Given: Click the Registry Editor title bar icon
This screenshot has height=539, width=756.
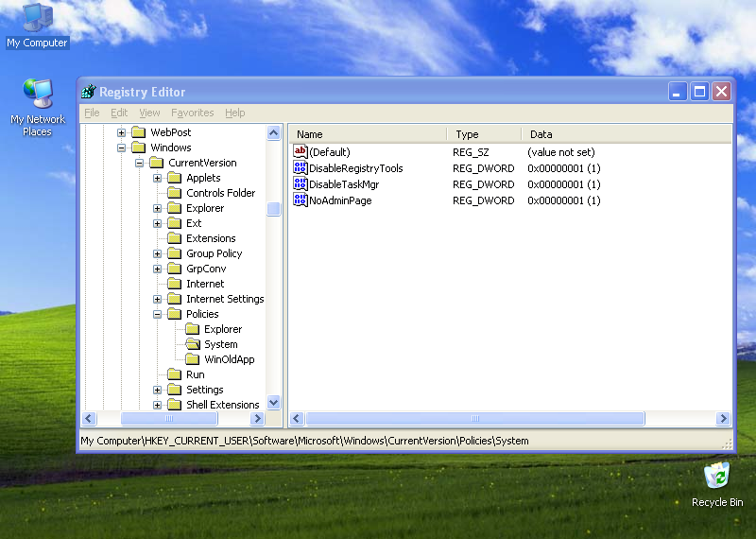Looking at the screenshot, I should coord(88,91).
